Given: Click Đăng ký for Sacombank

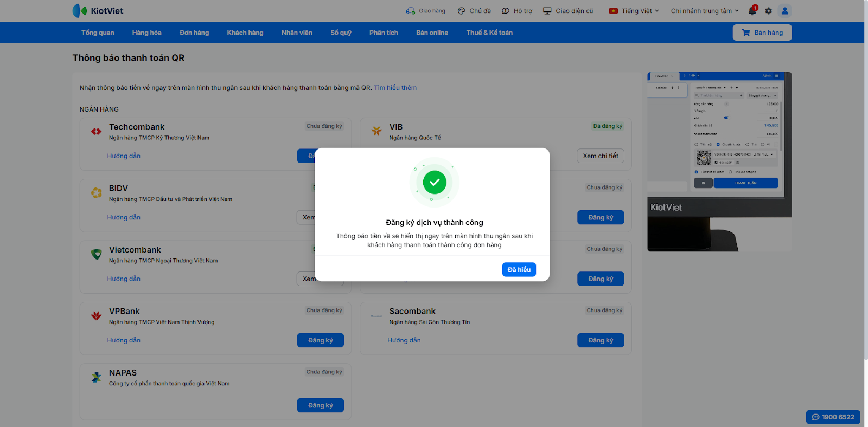Looking at the screenshot, I should 601,340.
